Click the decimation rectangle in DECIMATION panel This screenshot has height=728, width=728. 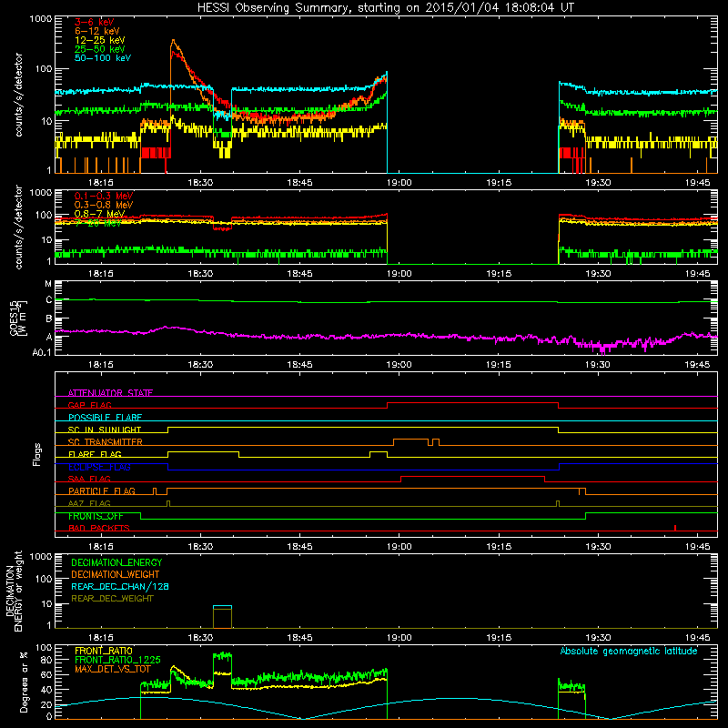222,617
